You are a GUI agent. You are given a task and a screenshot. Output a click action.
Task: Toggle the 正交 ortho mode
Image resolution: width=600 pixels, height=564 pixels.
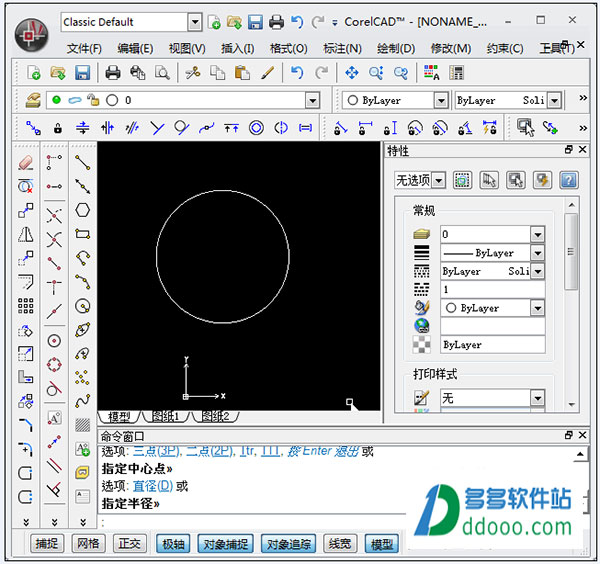point(129,543)
